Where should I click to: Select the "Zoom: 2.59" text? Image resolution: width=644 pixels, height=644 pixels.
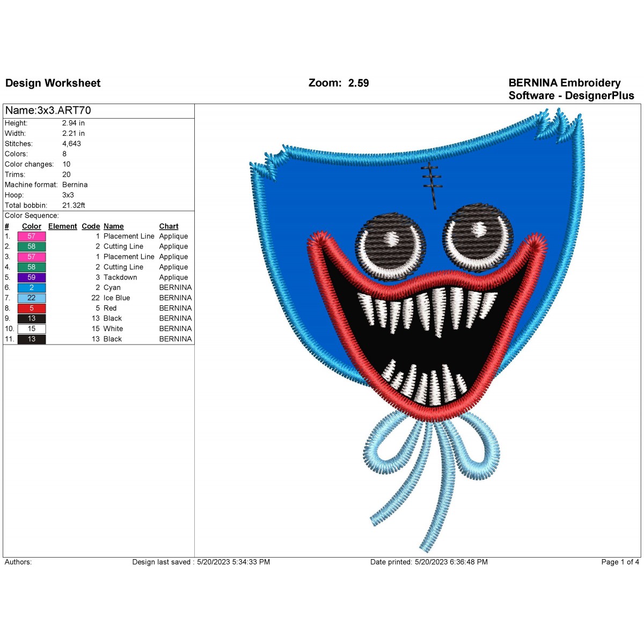(339, 83)
